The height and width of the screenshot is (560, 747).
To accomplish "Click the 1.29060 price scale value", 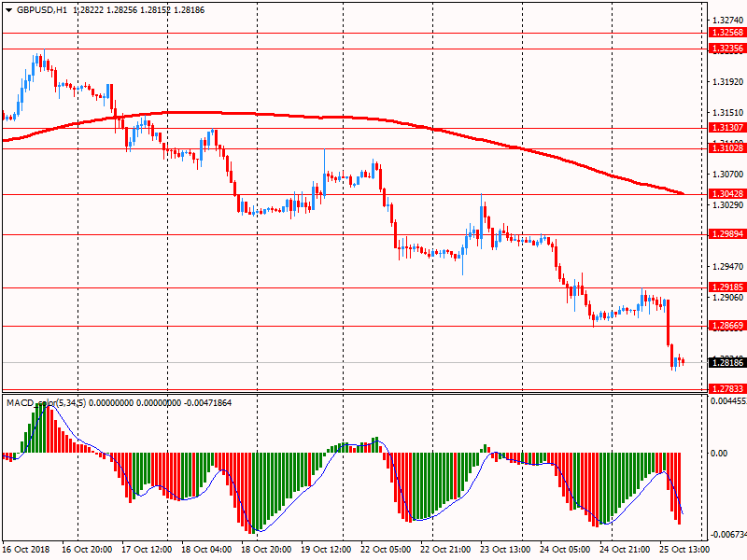I will point(727,298).
